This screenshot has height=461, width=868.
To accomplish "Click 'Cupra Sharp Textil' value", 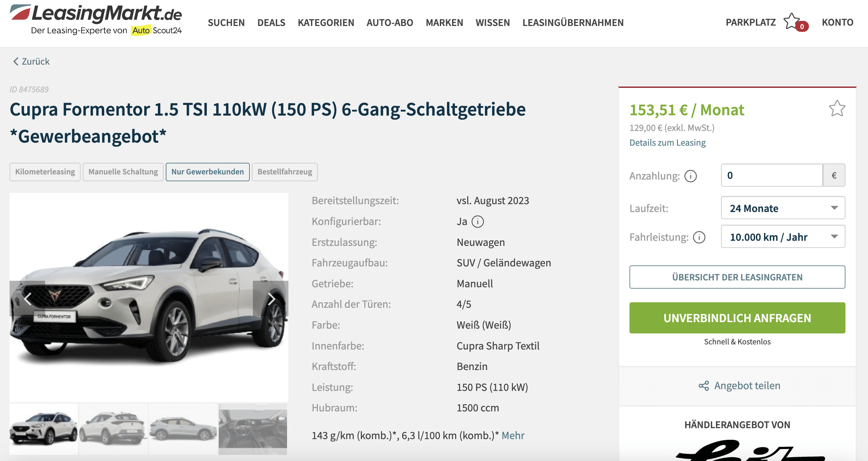I will 498,346.
